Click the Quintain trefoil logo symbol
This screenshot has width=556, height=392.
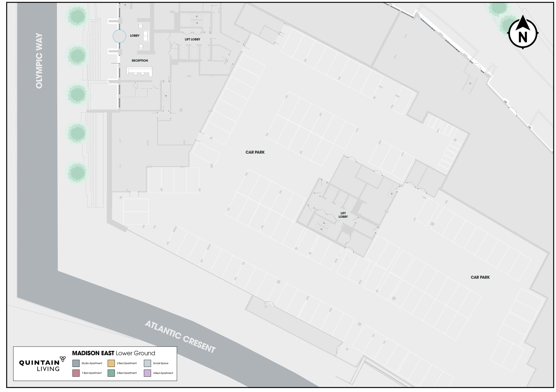pyautogui.click(x=63, y=359)
